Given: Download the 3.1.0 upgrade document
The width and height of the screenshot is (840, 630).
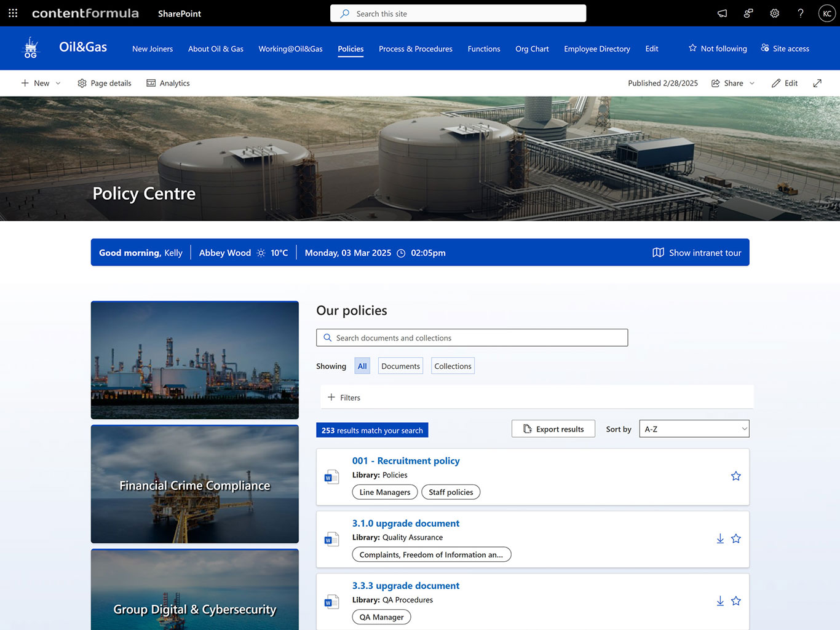Looking at the screenshot, I should point(720,538).
